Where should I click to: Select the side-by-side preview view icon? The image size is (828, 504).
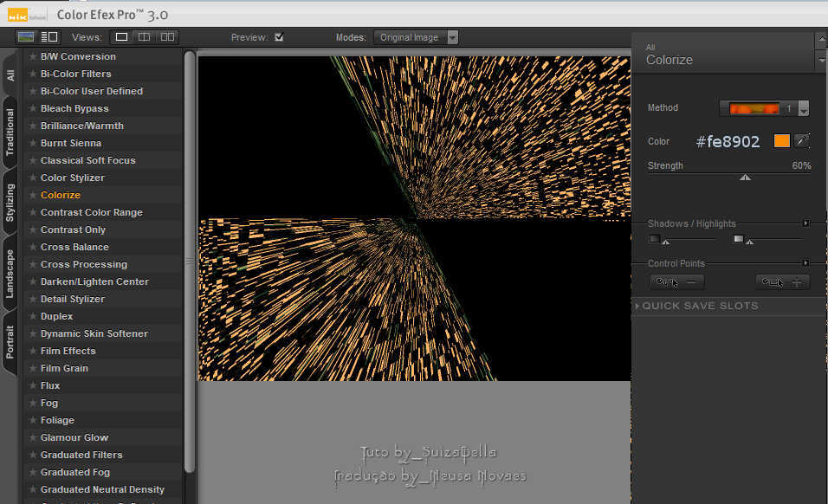point(167,37)
